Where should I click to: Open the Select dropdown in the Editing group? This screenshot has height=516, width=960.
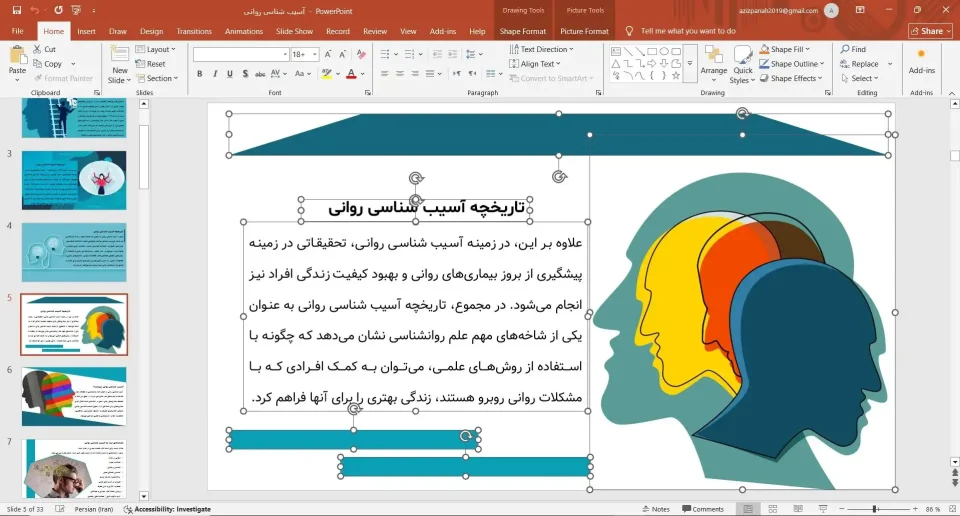860,78
